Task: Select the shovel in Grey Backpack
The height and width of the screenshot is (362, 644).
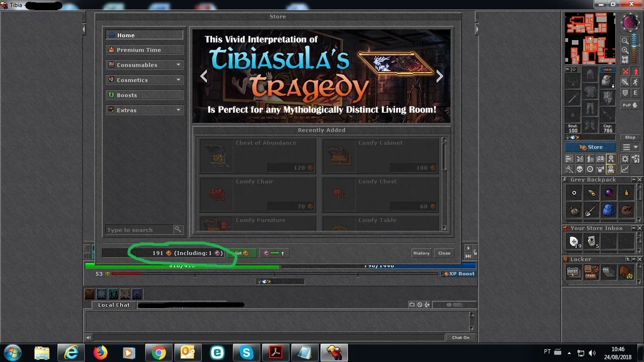Action: click(x=591, y=210)
